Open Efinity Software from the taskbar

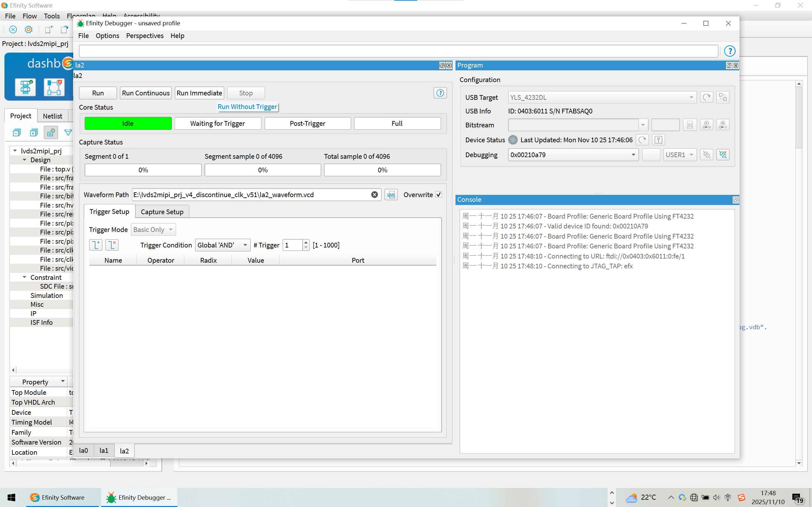click(x=57, y=497)
